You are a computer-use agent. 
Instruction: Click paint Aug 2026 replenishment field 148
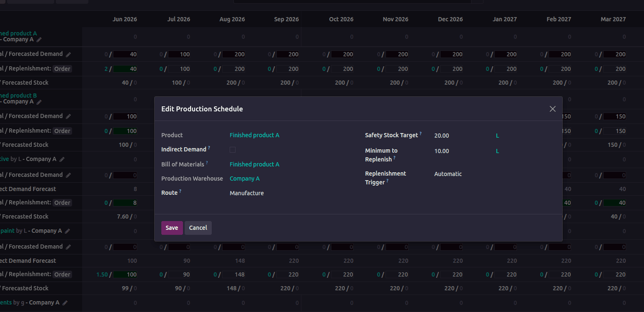pos(234,274)
